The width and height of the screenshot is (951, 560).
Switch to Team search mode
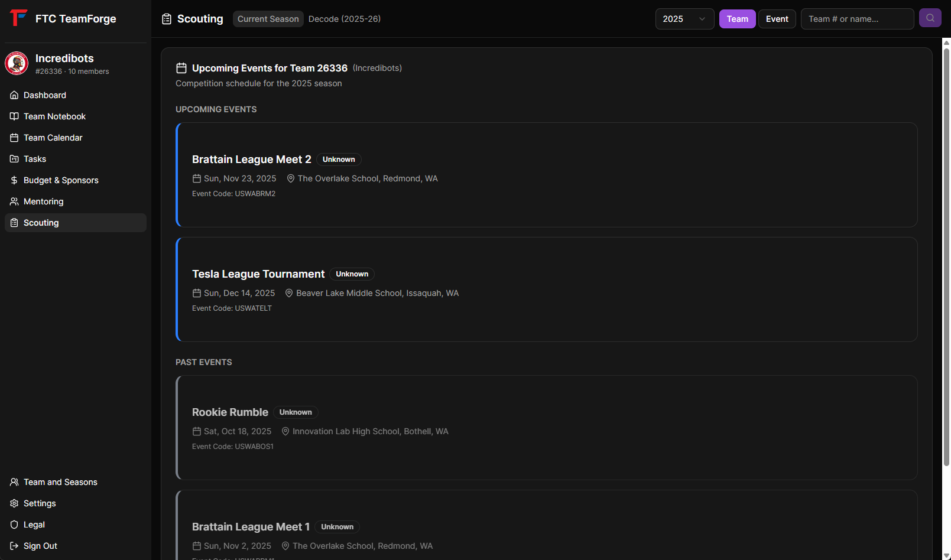point(737,19)
